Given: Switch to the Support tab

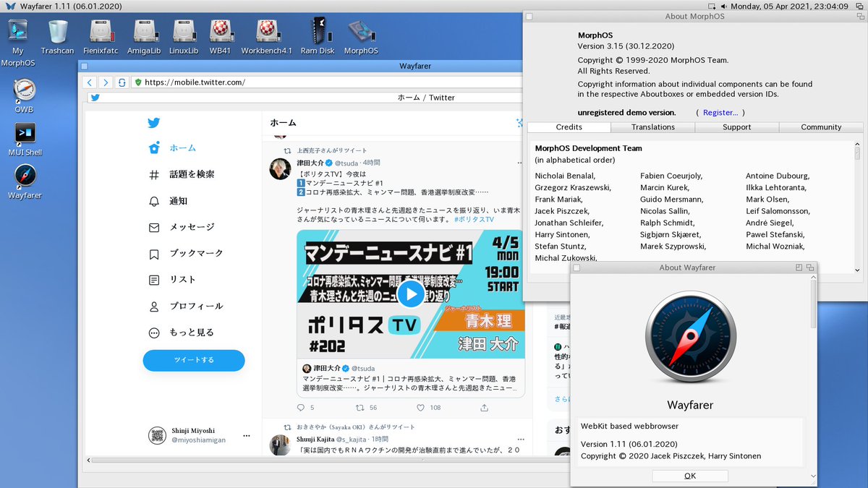Looking at the screenshot, I should point(736,127).
